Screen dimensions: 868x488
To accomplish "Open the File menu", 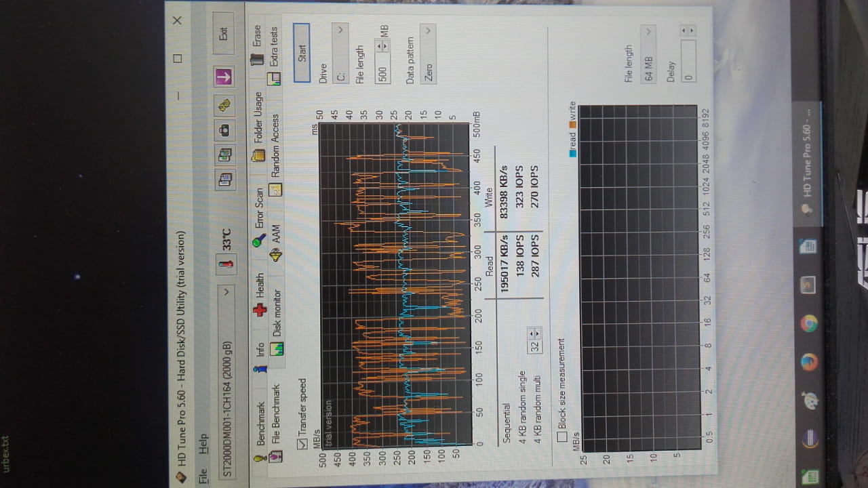I will [202, 476].
